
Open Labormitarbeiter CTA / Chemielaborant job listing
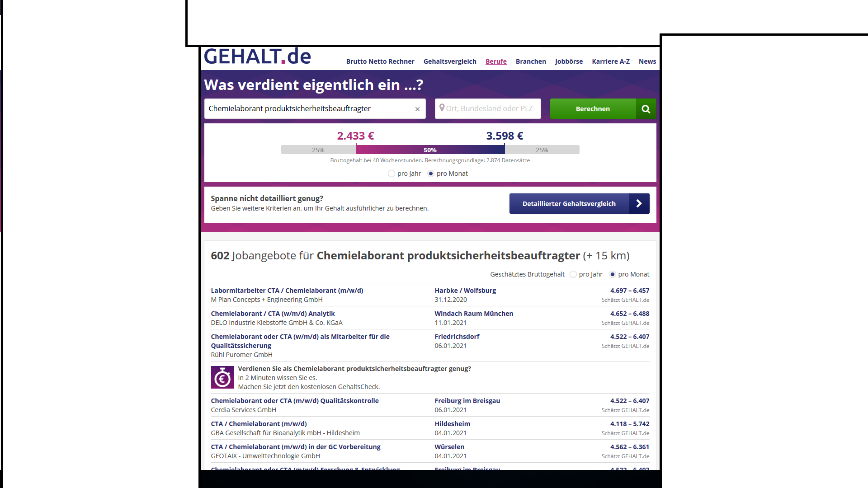tap(287, 291)
